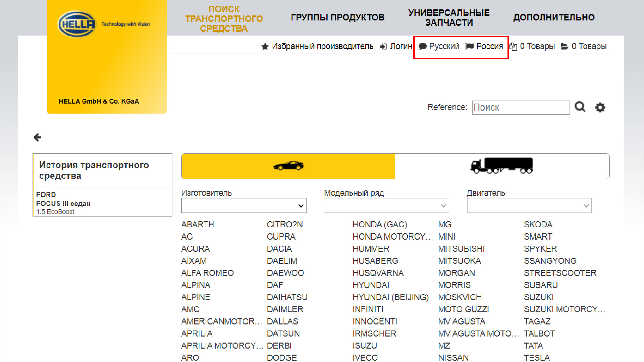This screenshot has width=644, height=362.
Task: Select HYUNDAI from manufacturer list
Action: click(x=371, y=285)
